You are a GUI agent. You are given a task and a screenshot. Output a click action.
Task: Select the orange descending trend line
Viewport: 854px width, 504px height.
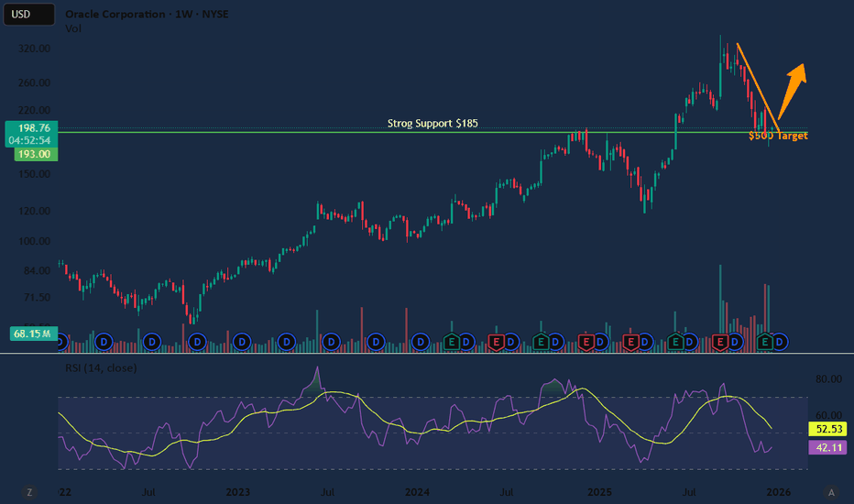pyautogui.click(x=757, y=87)
